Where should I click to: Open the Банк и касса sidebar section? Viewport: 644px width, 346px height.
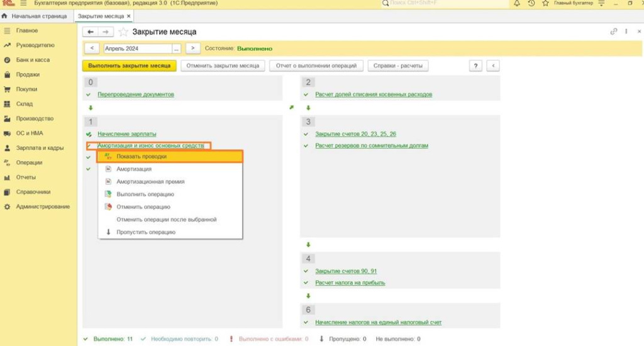point(33,60)
